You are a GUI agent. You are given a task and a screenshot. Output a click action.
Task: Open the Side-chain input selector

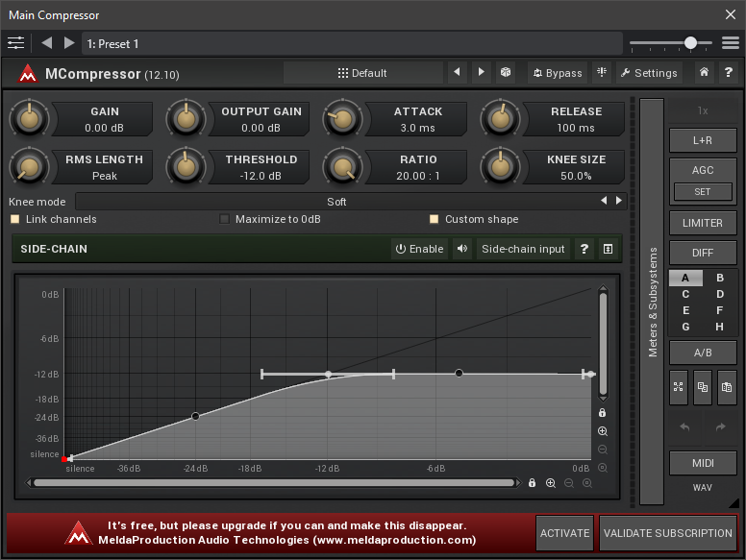(x=523, y=249)
